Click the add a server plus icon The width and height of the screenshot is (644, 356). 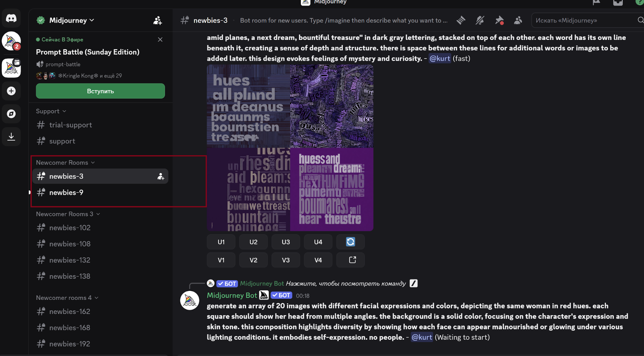[x=11, y=91]
